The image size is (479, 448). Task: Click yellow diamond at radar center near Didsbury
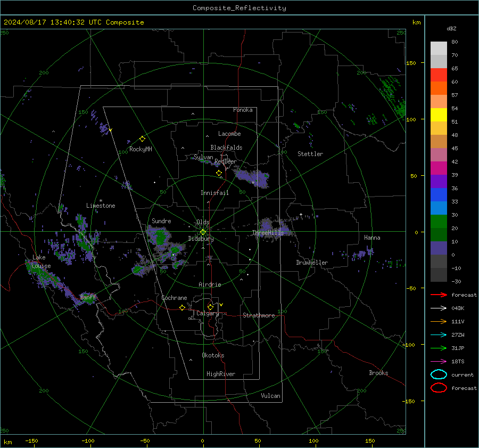click(203, 232)
